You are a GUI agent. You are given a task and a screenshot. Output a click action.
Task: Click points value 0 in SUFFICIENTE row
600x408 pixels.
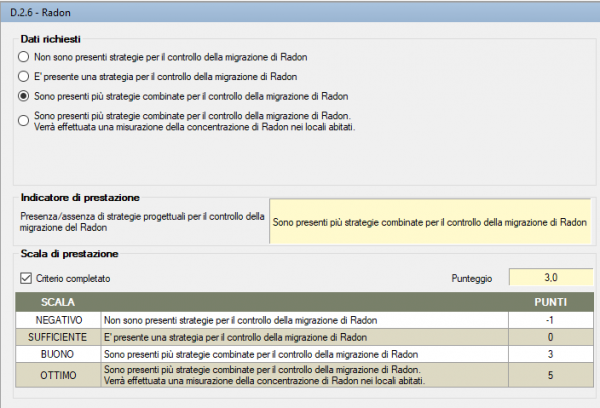tap(551, 337)
